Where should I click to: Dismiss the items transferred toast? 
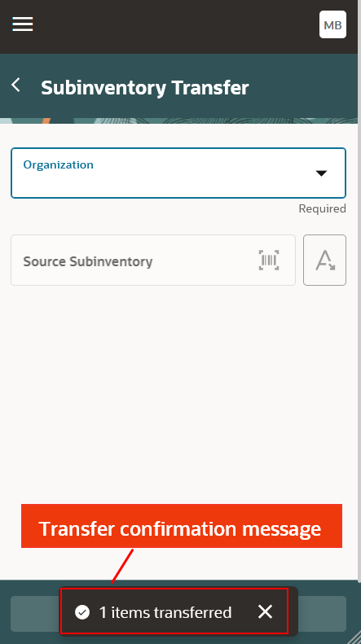[265, 611]
